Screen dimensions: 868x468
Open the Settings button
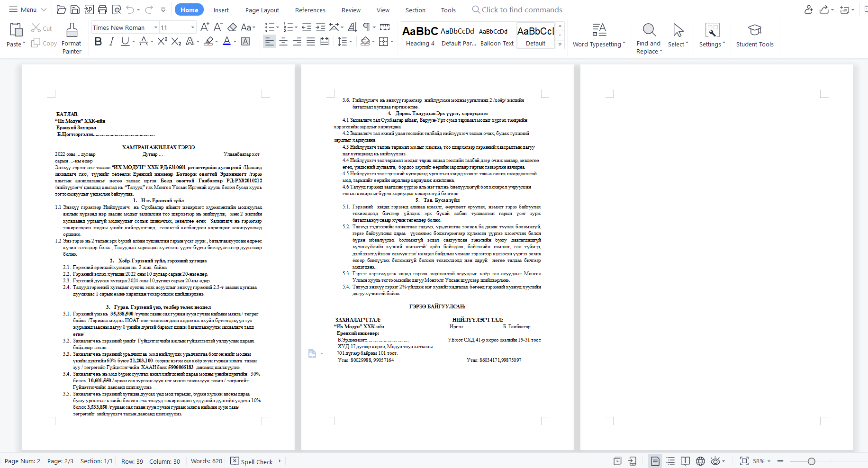tap(712, 36)
